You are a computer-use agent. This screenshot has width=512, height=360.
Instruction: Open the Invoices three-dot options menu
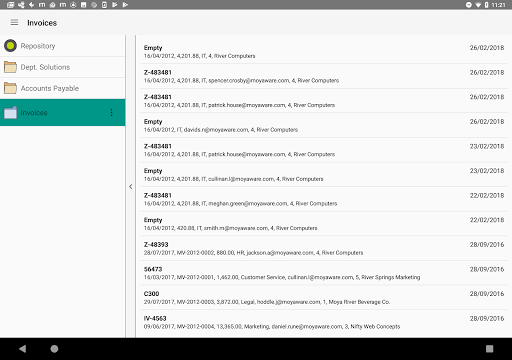pos(111,113)
